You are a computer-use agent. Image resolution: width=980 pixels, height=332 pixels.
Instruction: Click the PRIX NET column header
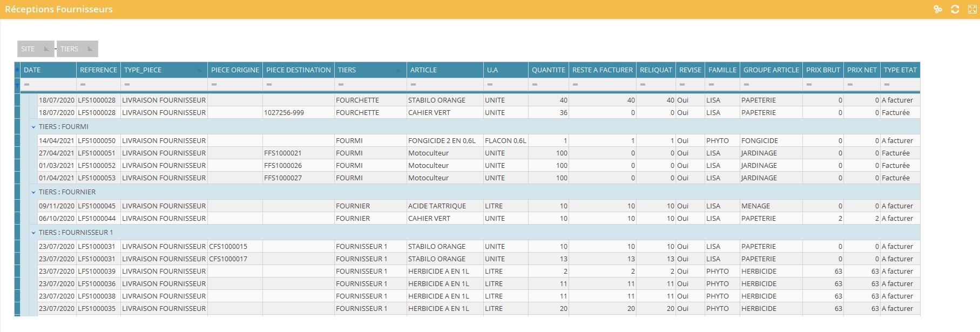[862, 70]
